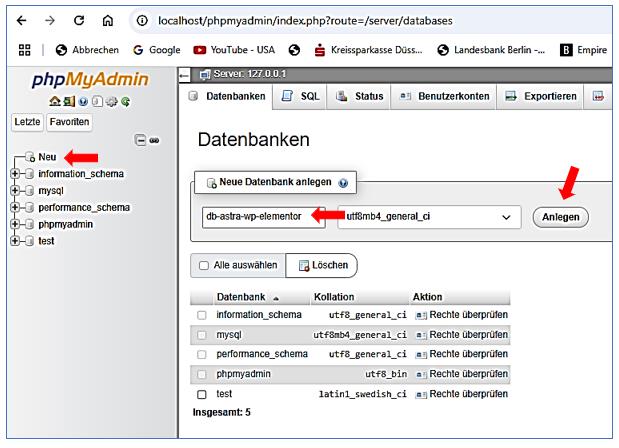
Task: Expand the performance_schema tree node
Action: tap(15, 208)
